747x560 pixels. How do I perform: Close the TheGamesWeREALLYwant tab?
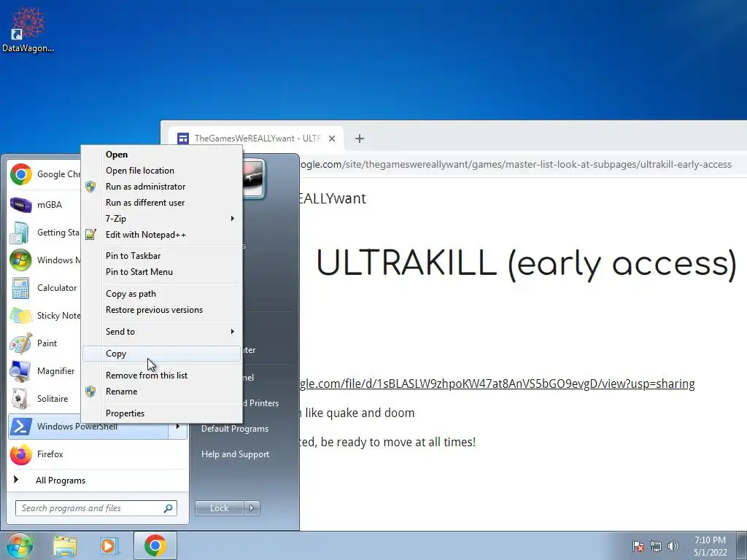tap(332, 139)
